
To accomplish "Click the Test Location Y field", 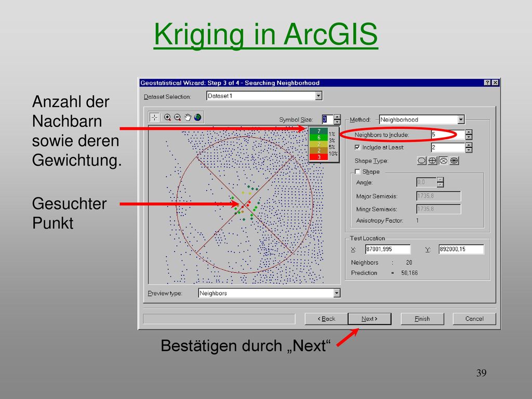I will point(461,249).
